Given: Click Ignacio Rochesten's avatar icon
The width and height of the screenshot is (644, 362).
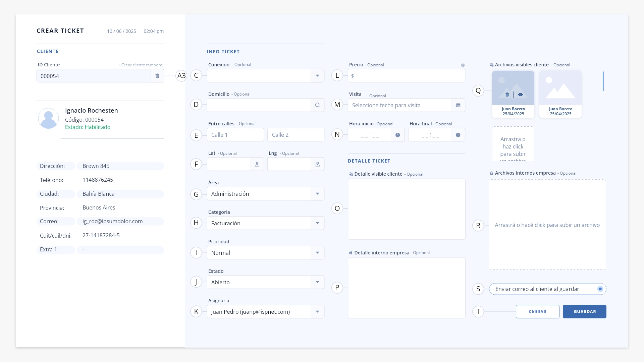Looking at the screenshot, I should tap(49, 118).
